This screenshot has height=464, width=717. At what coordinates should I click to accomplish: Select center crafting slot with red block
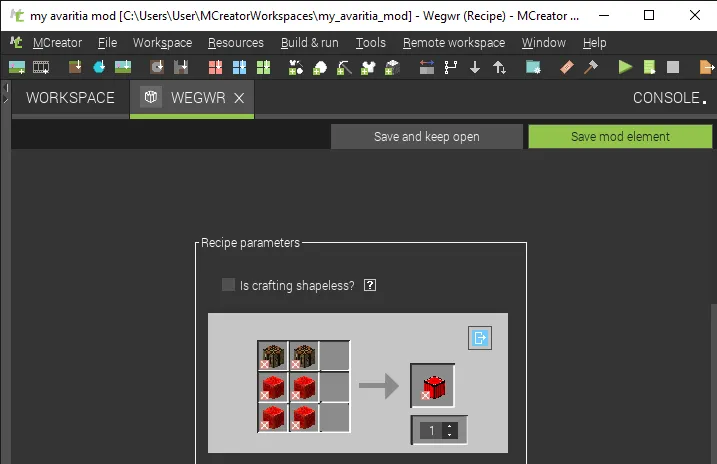(304, 386)
